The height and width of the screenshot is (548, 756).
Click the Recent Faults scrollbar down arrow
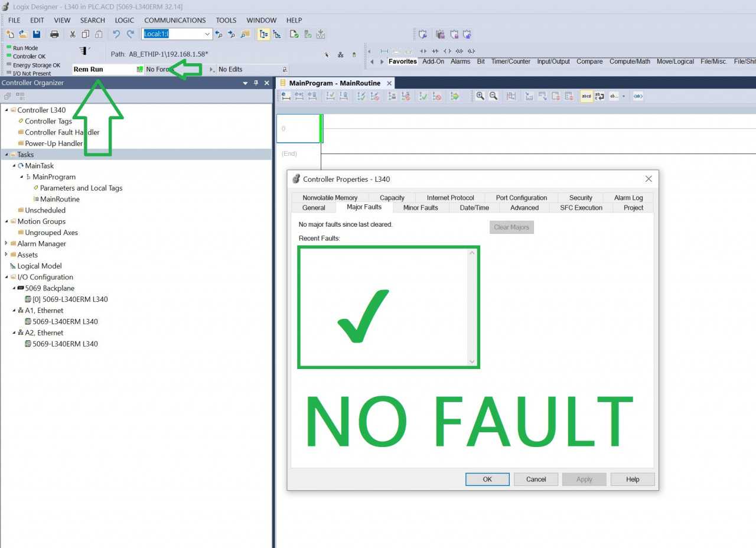pyautogui.click(x=471, y=361)
